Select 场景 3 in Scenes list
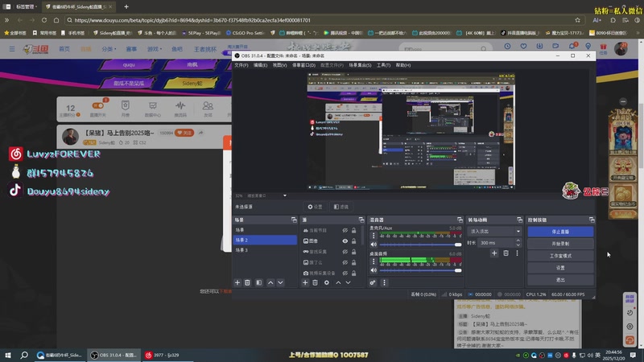 click(265, 250)
